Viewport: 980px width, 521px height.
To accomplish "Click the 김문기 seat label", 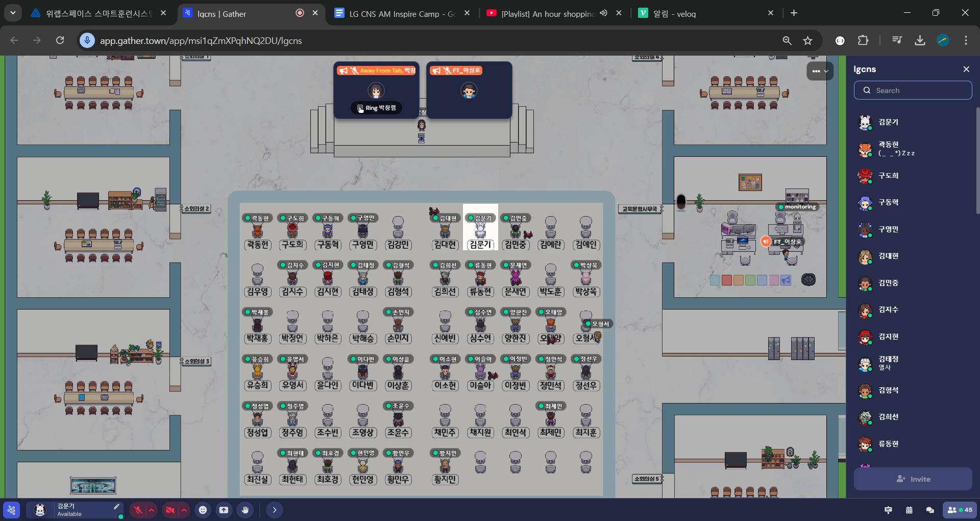I will pos(480,245).
